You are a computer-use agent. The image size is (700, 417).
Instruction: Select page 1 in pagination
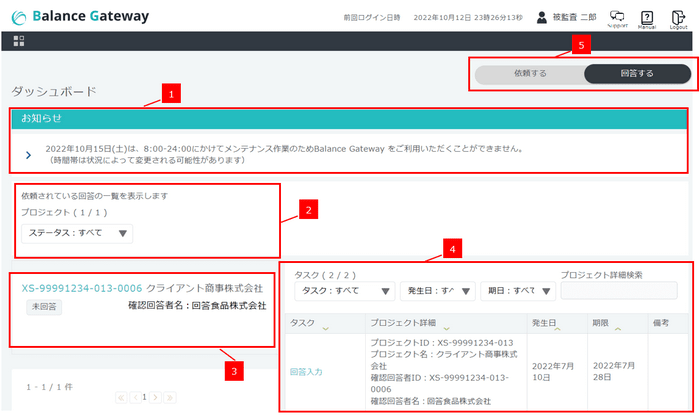(143, 397)
